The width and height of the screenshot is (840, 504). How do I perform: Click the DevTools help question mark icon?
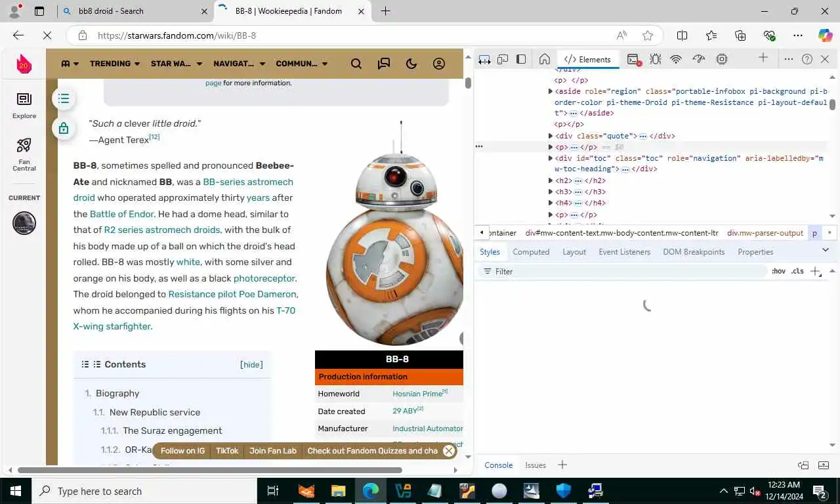pyautogui.click(x=807, y=60)
